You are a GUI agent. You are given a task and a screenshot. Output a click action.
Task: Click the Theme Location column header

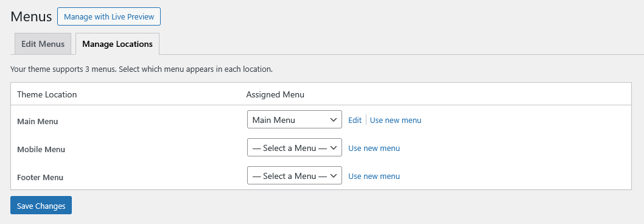point(47,94)
